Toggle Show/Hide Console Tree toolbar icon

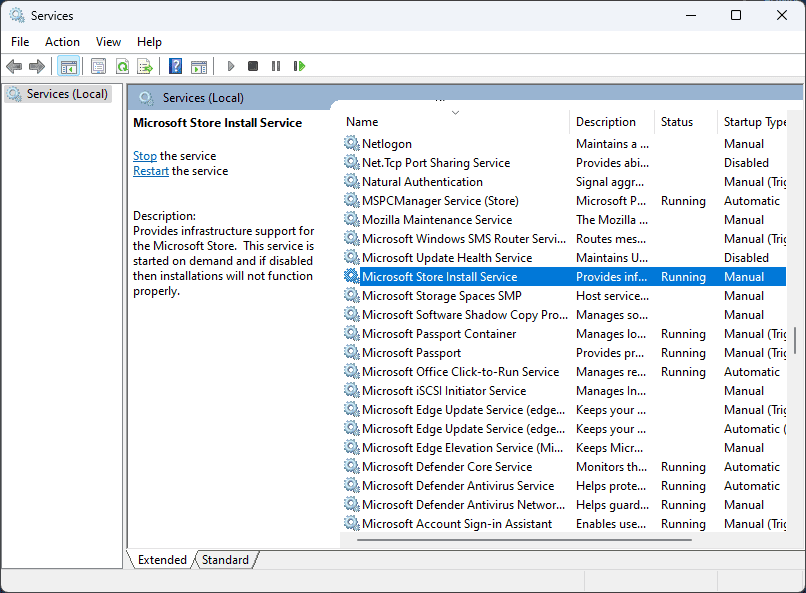[x=68, y=66]
